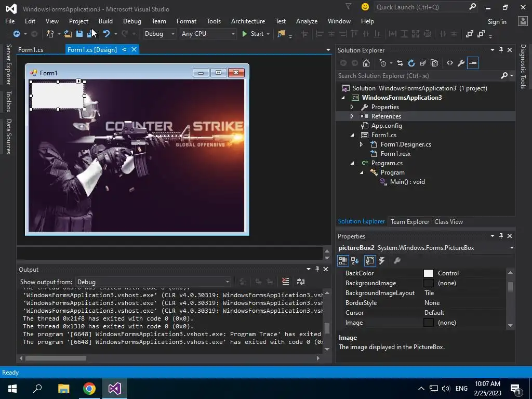
Task: Click the notifications flag icon in the title bar
Action: [348, 6]
